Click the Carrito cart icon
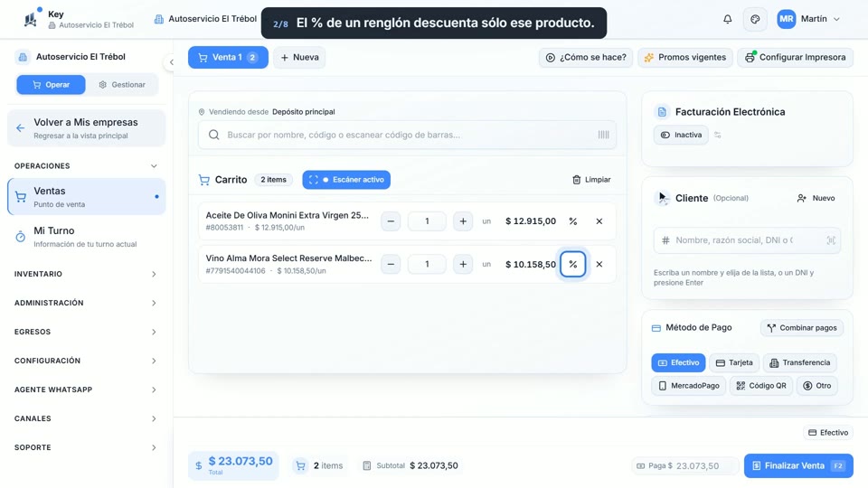This screenshot has width=868, height=488. 204,180
